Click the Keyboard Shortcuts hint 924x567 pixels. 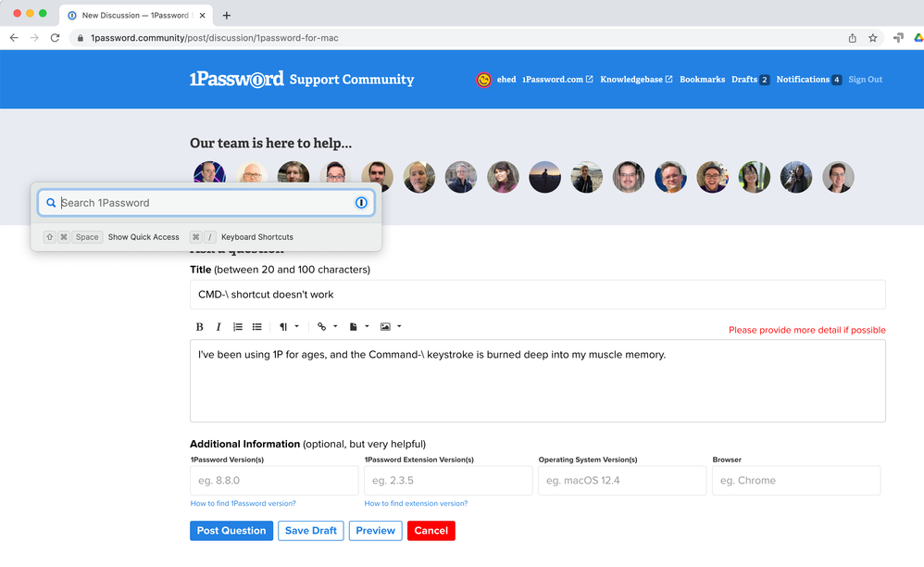click(257, 237)
